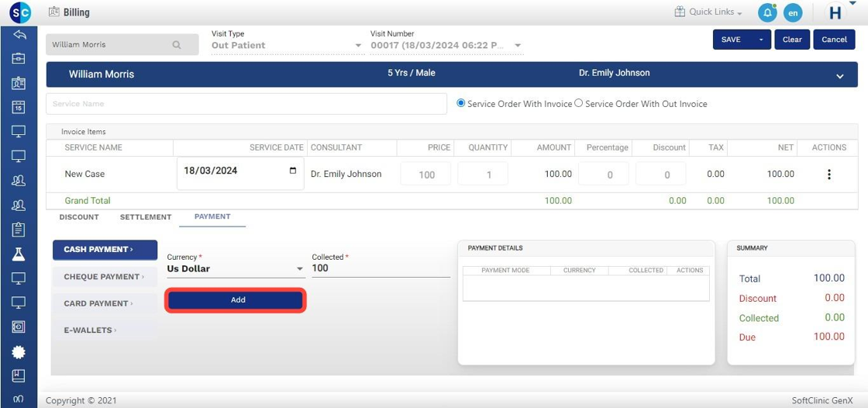868x408 pixels.
Task: Open the 'en' language selector icon
Action: click(x=792, y=13)
